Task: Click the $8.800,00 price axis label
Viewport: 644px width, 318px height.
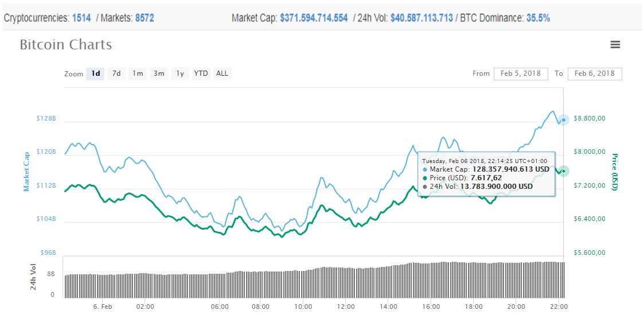Action: pyautogui.click(x=590, y=118)
